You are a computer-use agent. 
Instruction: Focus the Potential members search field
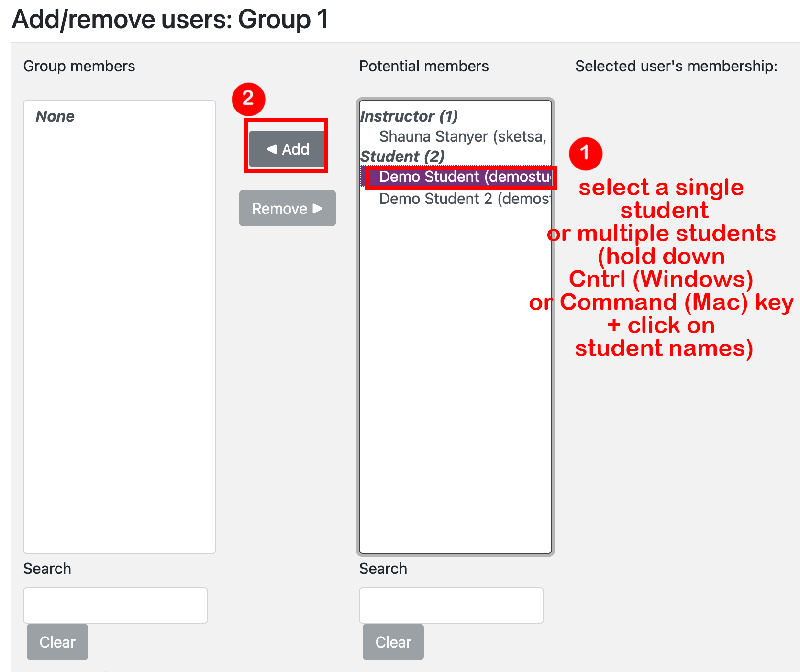pos(451,605)
